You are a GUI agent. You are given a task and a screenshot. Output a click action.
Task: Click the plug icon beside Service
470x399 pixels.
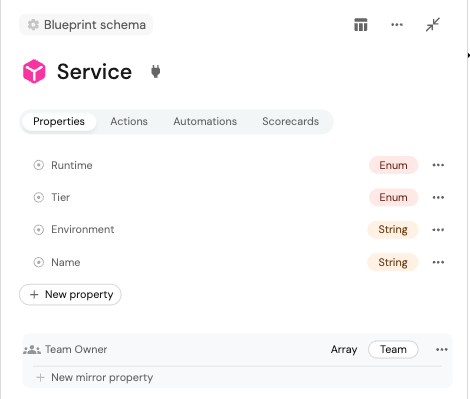155,71
